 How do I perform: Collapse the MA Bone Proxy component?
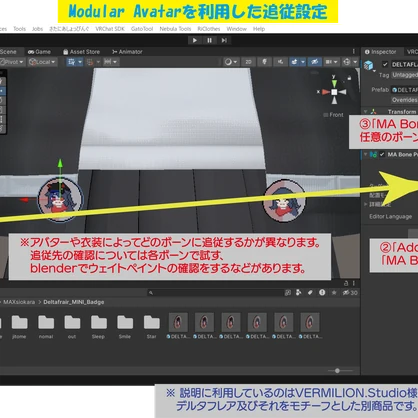point(366,154)
